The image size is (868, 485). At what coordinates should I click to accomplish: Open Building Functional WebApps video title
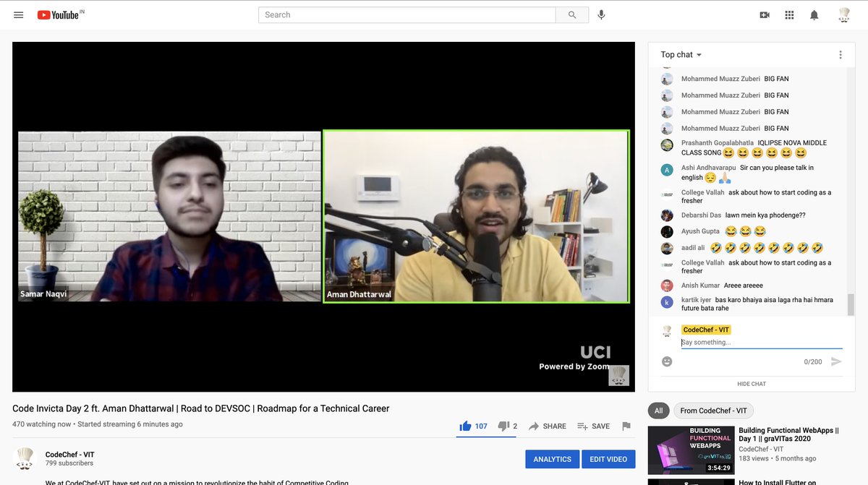coord(788,434)
